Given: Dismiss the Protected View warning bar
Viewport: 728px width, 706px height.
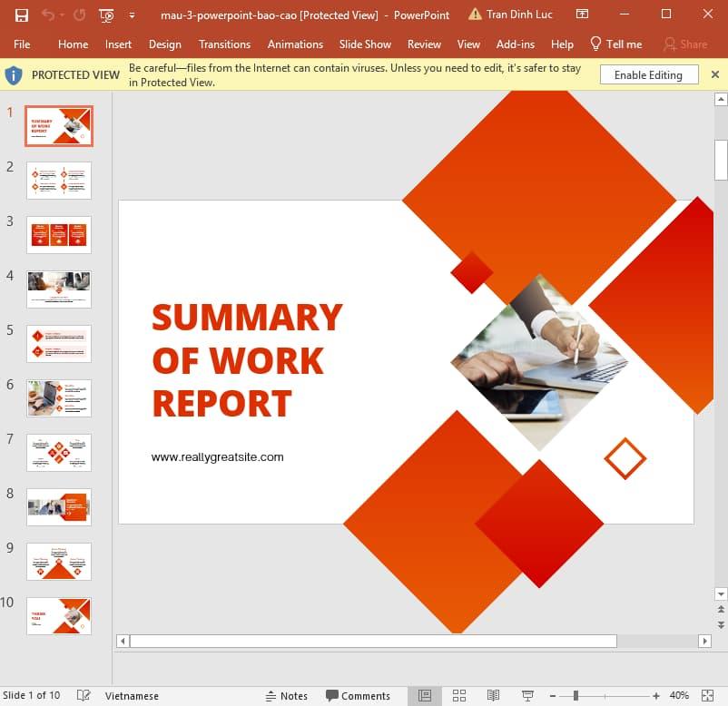Looking at the screenshot, I should 715,74.
